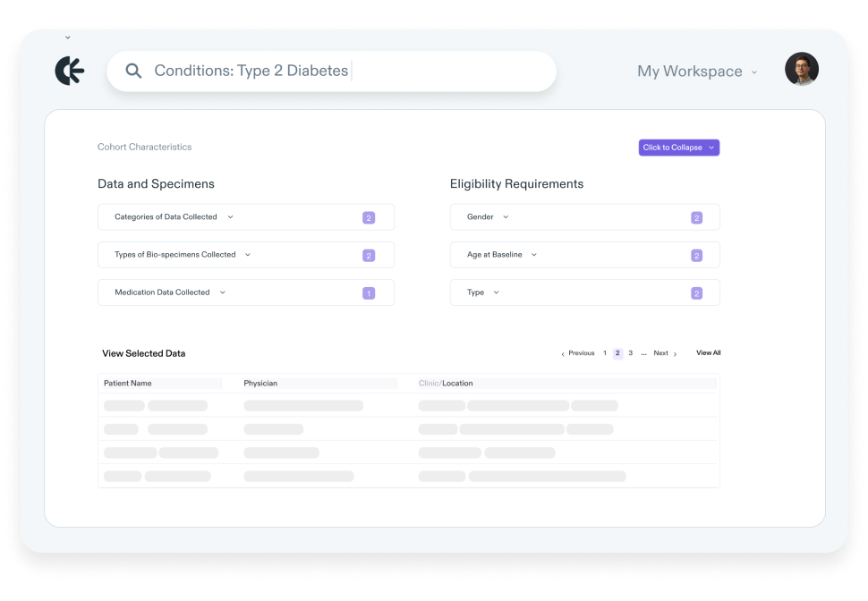Click the app logo icon top left
The image size is (868, 601).
click(x=69, y=70)
